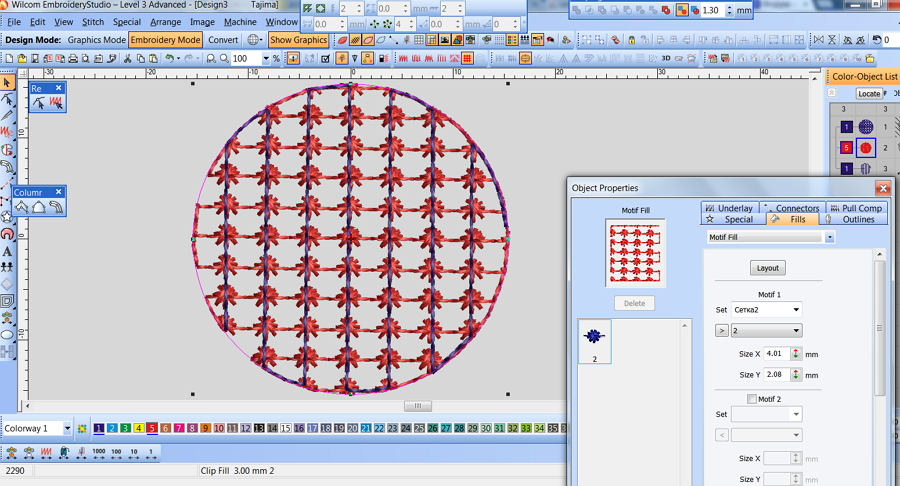Select the arrow Select Object tool
Screen dimensions: 900x486
tap(7, 83)
